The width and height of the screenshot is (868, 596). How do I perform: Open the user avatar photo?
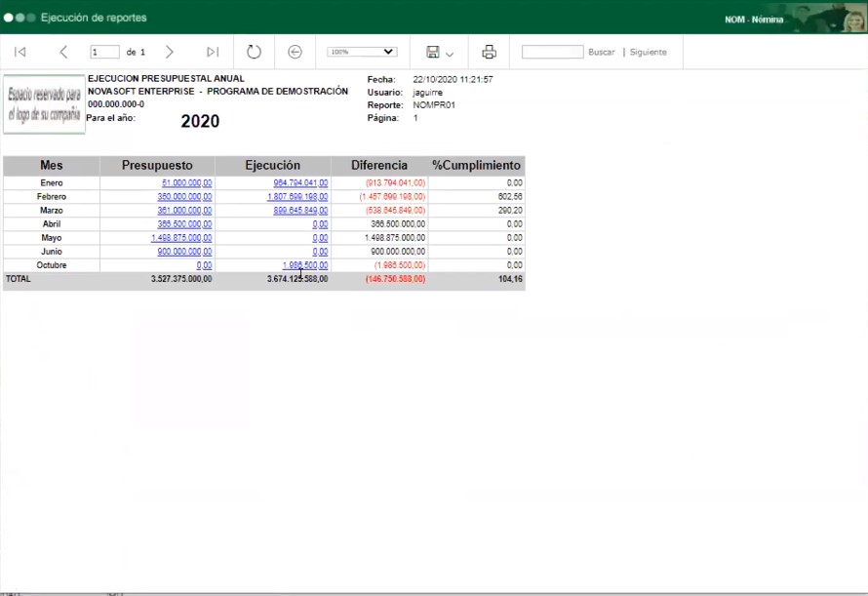(x=853, y=19)
